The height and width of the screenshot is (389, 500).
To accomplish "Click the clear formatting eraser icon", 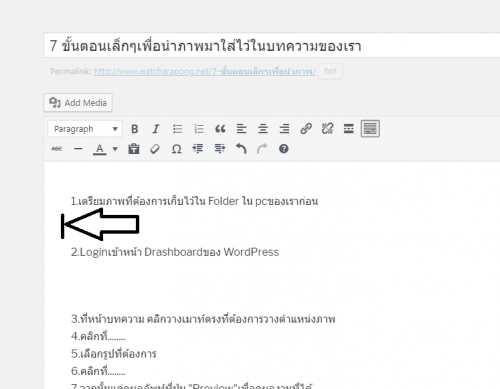I will (x=155, y=149).
